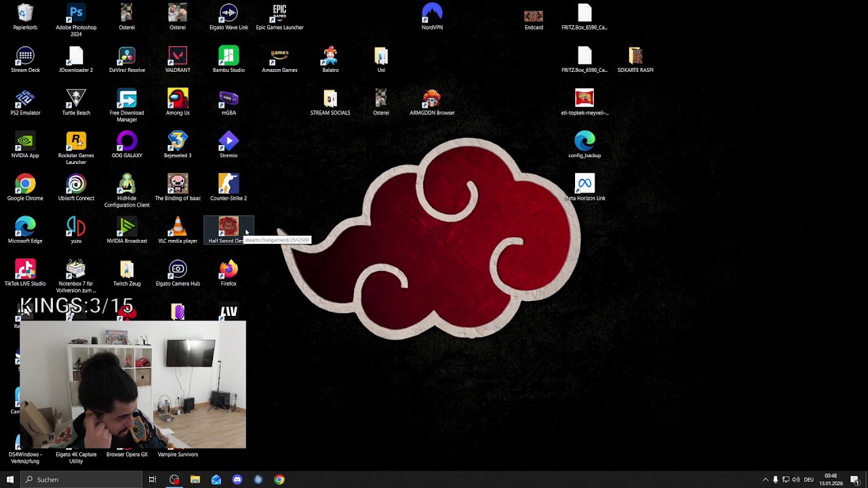Image resolution: width=868 pixels, height=488 pixels.
Task: Click the GOG GALAXY desktop shortcut
Action: pos(127,146)
